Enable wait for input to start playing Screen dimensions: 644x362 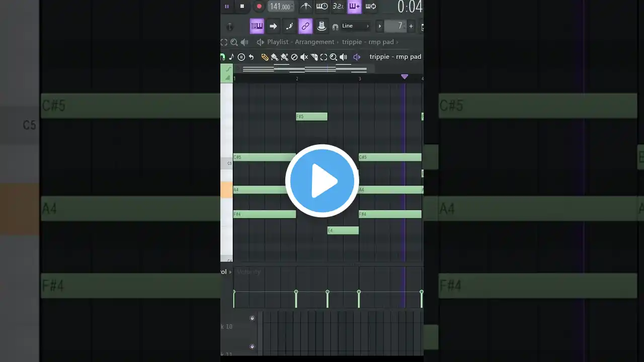(x=322, y=7)
